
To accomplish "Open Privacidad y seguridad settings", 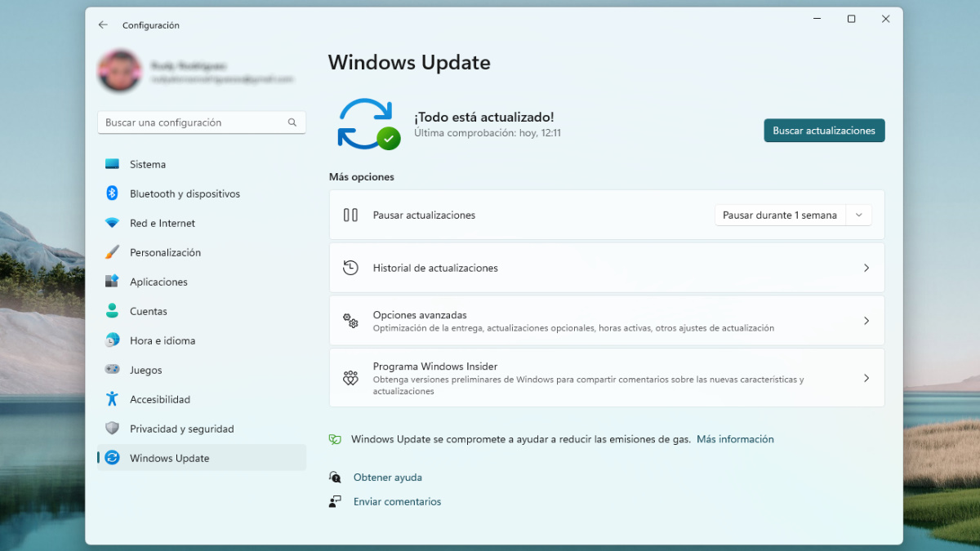I will (x=202, y=429).
